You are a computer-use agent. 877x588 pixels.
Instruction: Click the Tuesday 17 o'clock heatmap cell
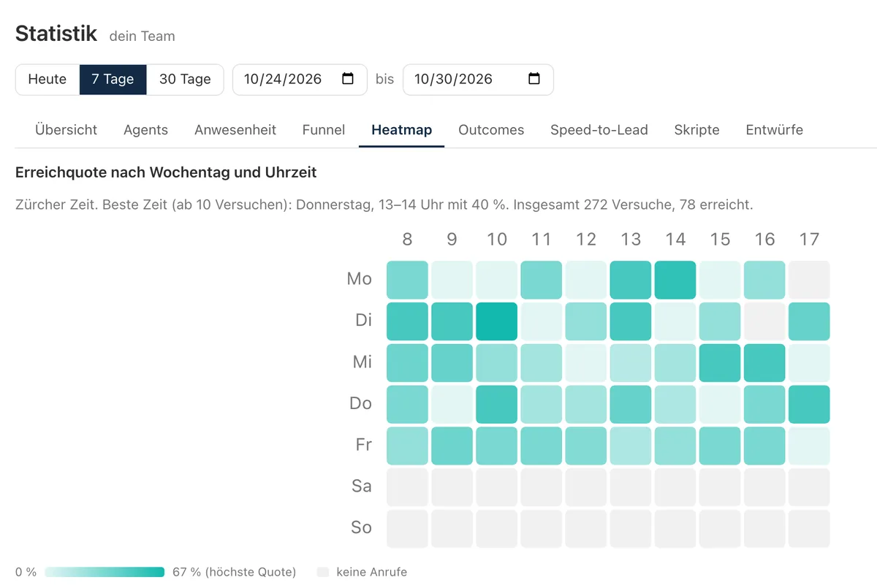point(809,321)
